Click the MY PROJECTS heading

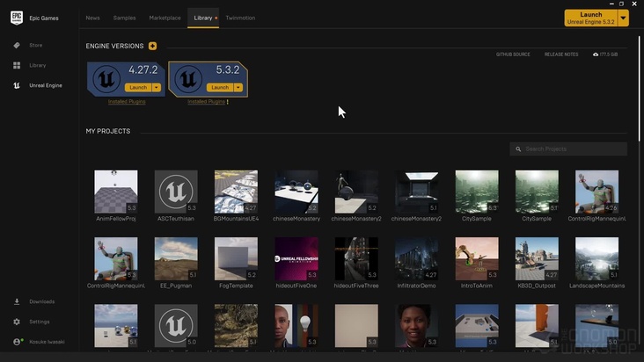pos(108,131)
